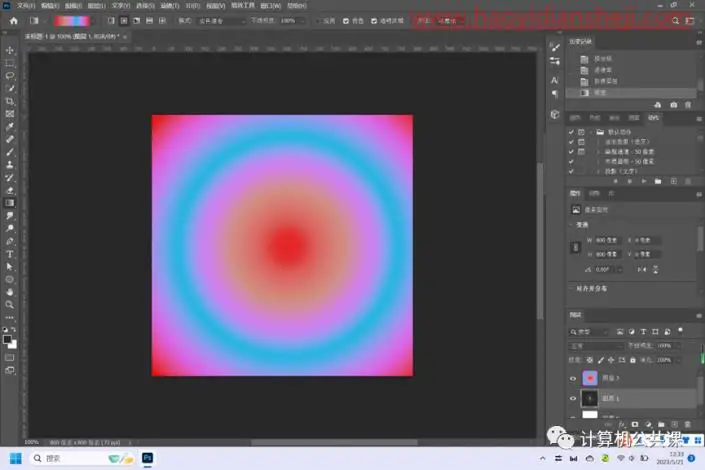Choose the Diamond gradient type icon

pyautogui.click(x=162, y=21)
